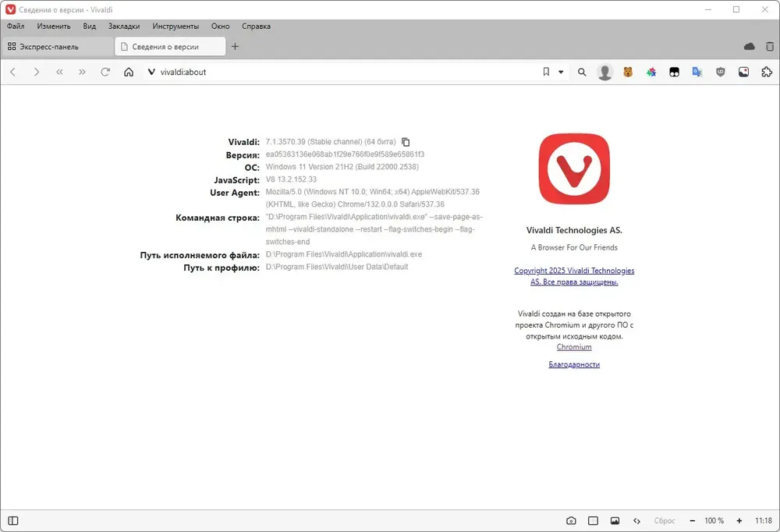Image resolution: width=780 pixels, height=532 pixels.
Task: Open the Home page icon
Action: point(129,73)
